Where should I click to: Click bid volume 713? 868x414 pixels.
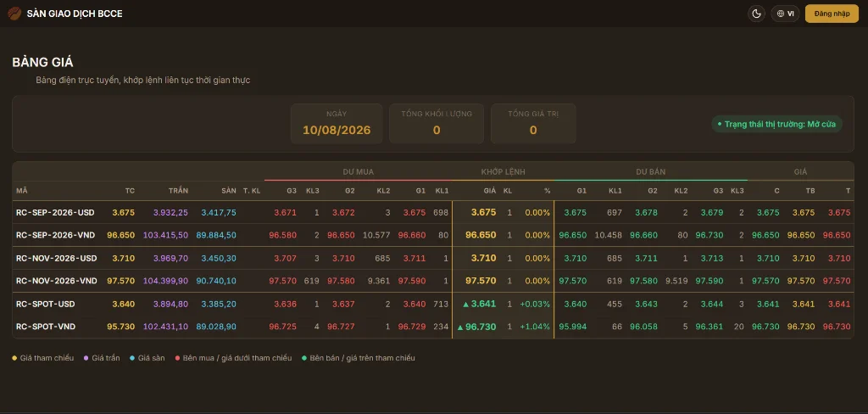441,304
